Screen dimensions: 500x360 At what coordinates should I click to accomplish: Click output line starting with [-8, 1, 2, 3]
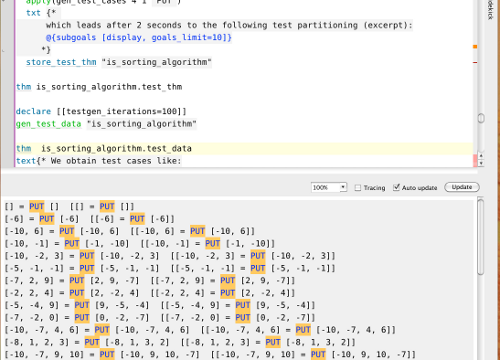tap(180, 342)
